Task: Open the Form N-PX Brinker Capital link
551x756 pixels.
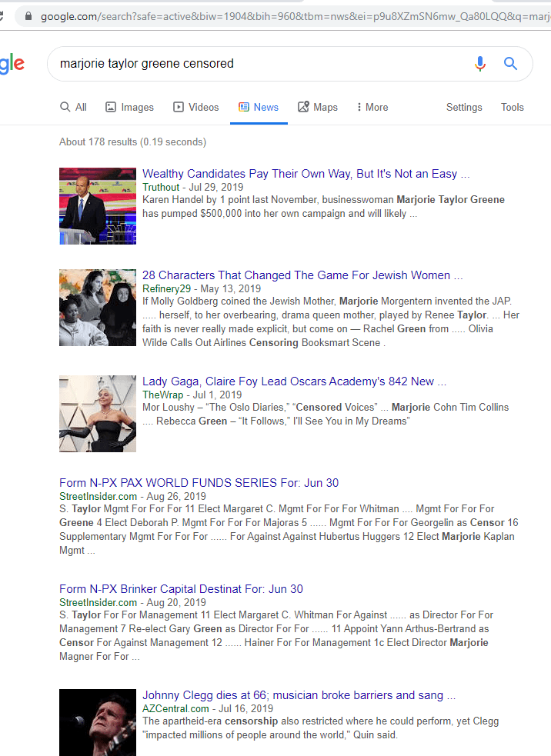Action: point(181,589)
